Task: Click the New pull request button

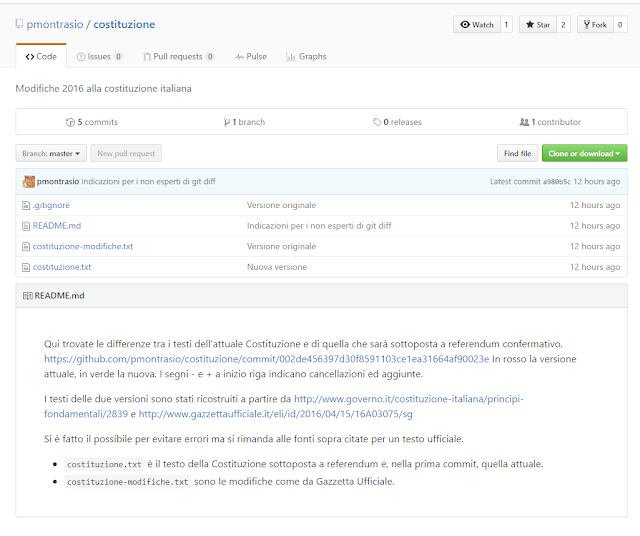Action: [126, 153]
